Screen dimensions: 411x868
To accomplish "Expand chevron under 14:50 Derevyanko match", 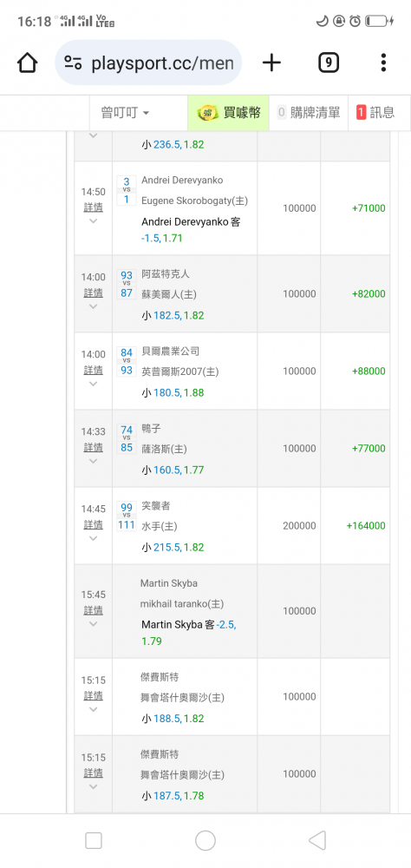I will 93,220.
